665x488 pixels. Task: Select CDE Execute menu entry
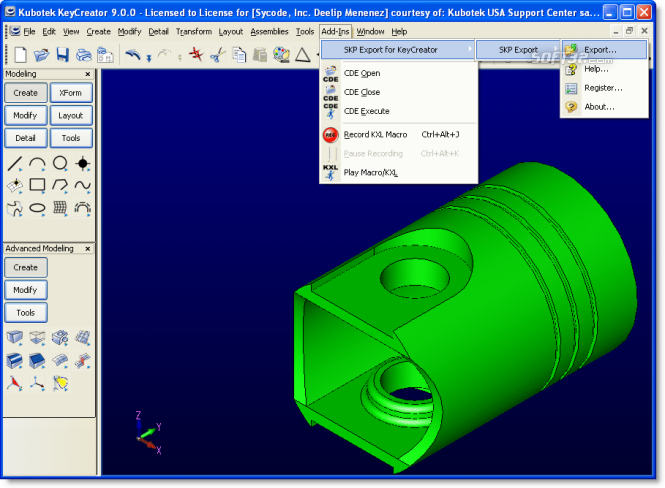tap(398, 111)
